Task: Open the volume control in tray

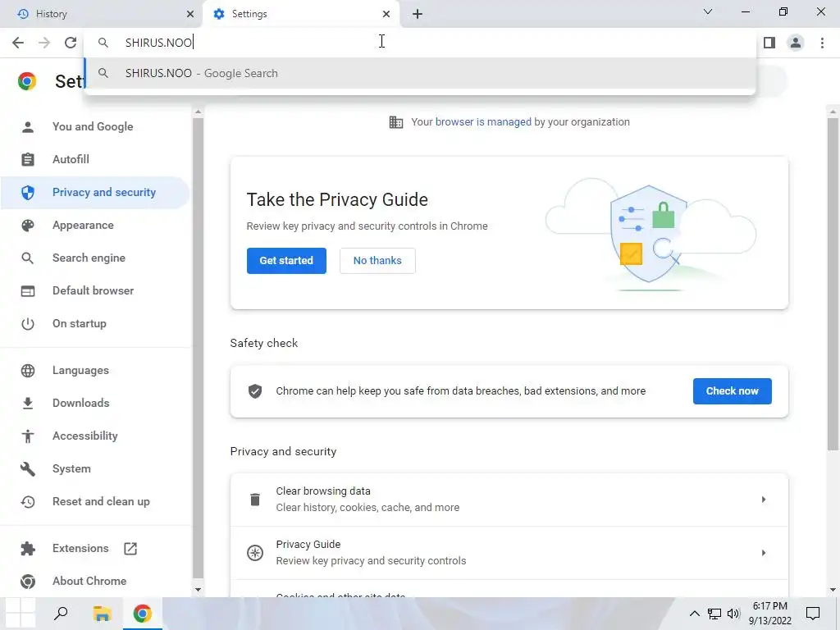Action: (734, 614)
